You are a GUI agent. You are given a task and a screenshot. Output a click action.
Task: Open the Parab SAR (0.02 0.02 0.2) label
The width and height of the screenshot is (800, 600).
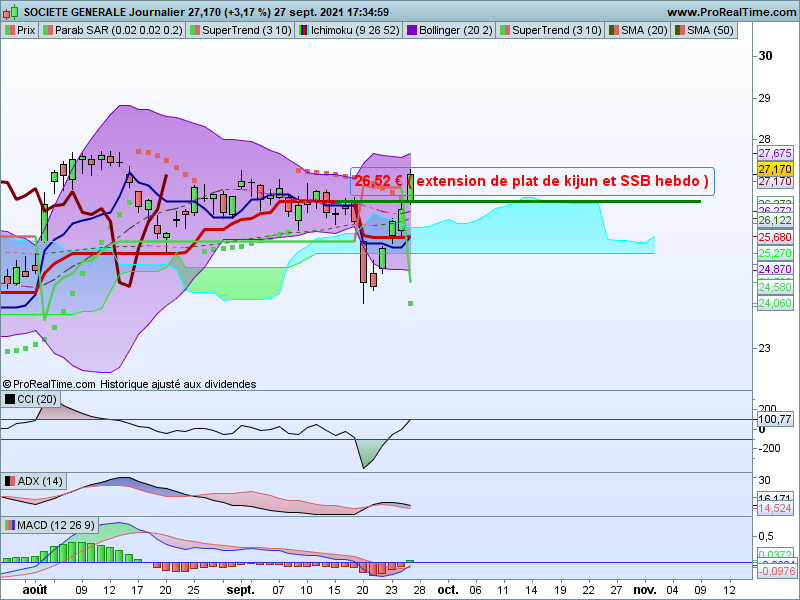(113, 30)
